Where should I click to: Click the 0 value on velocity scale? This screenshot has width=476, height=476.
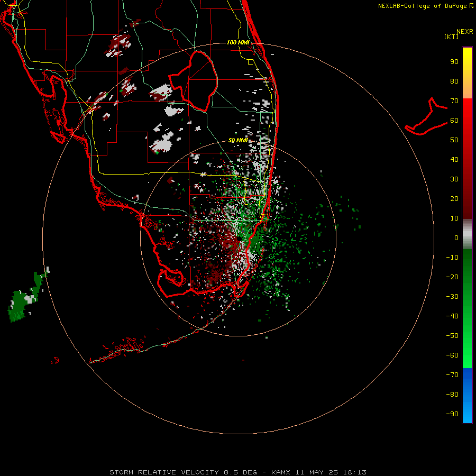pyautogui.click(x=456, y=238)
